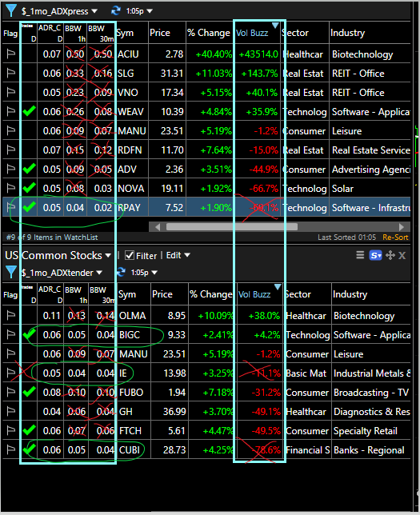Screen dimensions: 420x515
Task: Close the US Common Stocks panel with X
Action: (x=402, y=256)
